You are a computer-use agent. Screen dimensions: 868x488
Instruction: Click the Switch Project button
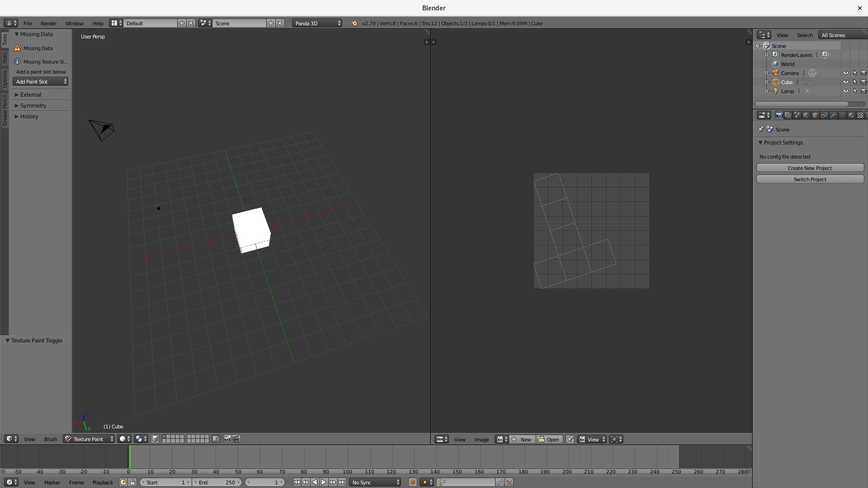point(810,179)
